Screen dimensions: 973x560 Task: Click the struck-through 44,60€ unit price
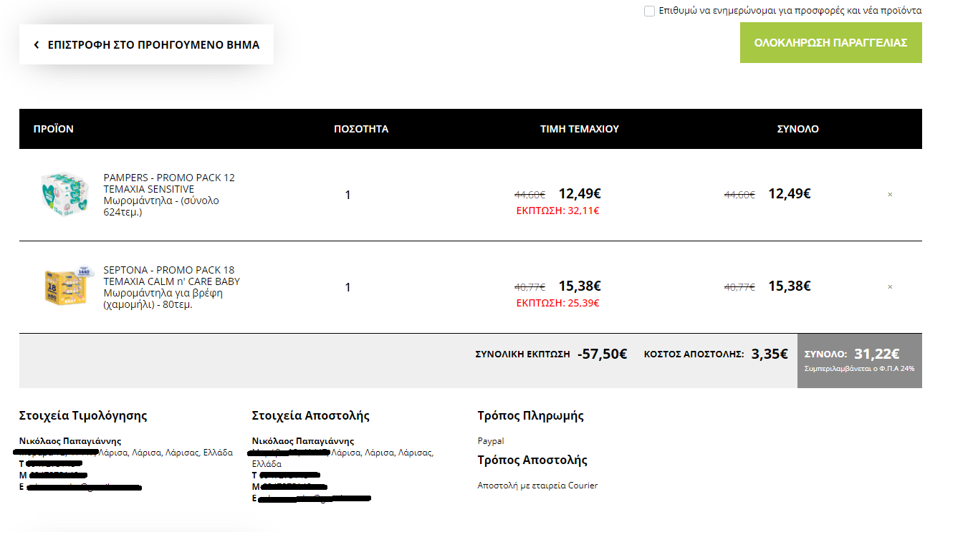(530, 195)
